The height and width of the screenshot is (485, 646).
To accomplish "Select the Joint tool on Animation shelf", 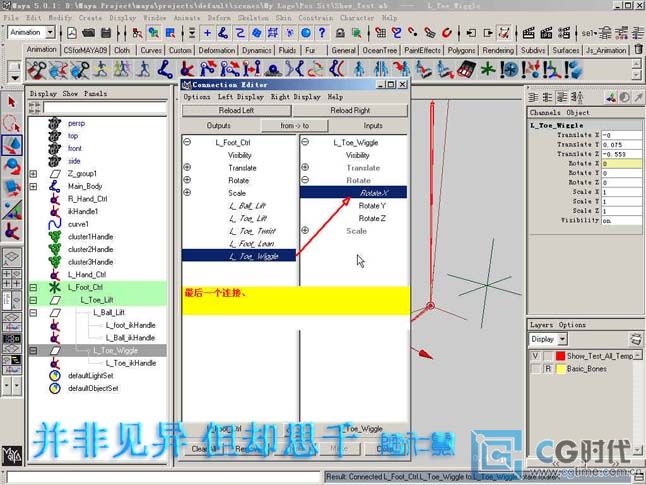I will 165,69.
